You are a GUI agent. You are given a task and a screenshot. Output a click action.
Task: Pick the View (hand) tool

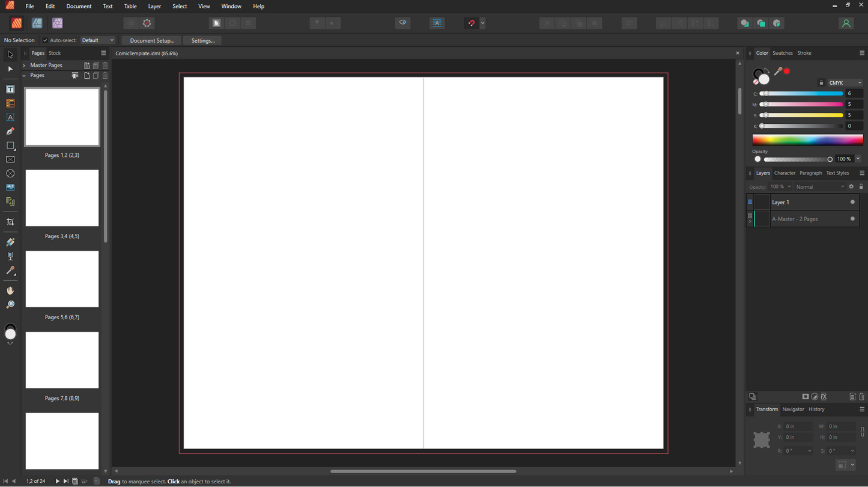point(10,291)
